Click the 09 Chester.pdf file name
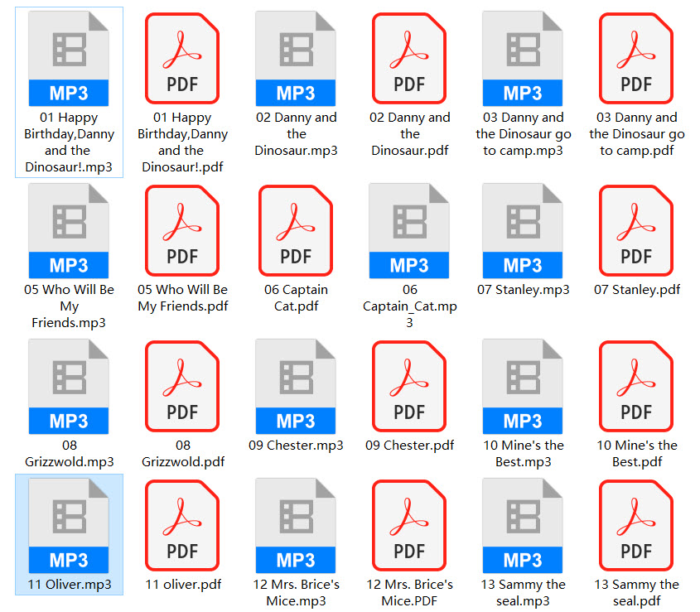The image size is (700, 612). 409,446
